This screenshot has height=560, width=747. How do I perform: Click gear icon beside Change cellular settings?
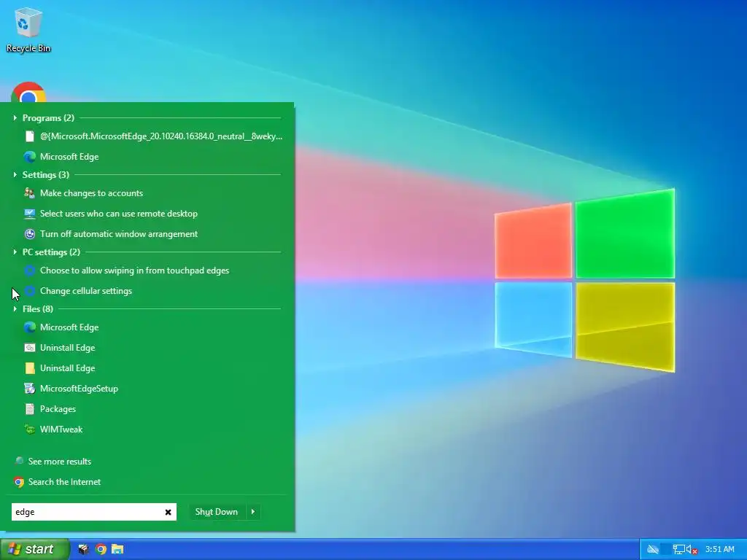coord(29,291)
